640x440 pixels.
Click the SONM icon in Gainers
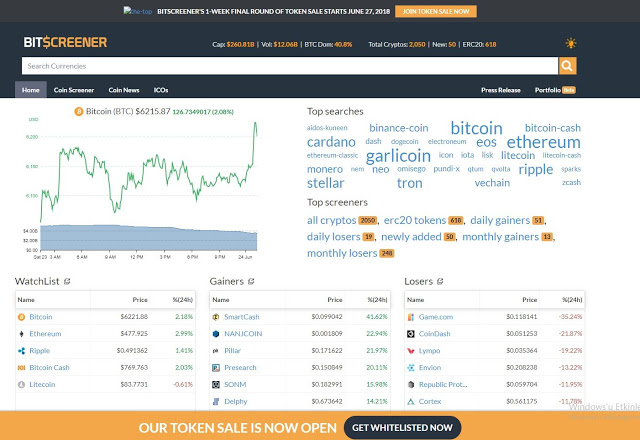(x=216, y=384)
